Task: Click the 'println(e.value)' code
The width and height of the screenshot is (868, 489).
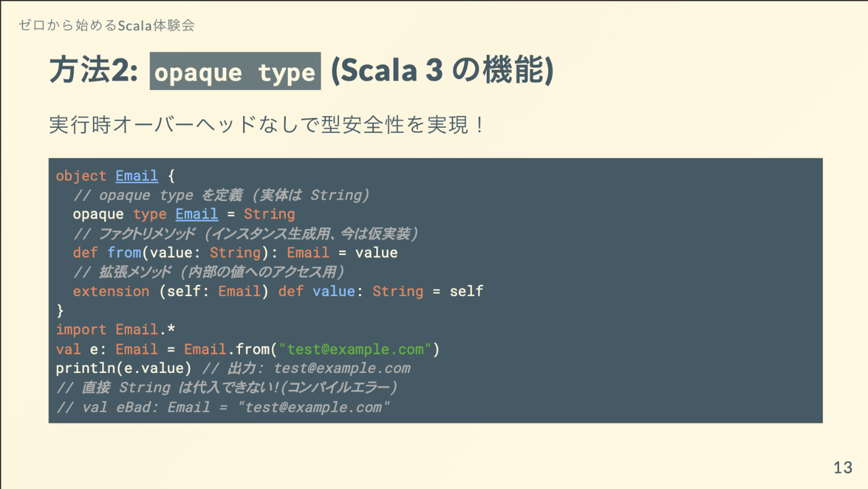Action: 124,368
